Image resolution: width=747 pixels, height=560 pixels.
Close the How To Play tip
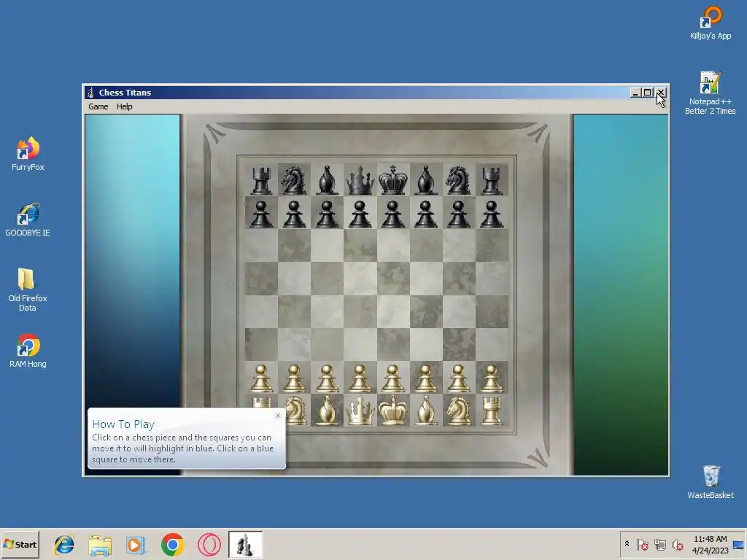tap(278, 416)
